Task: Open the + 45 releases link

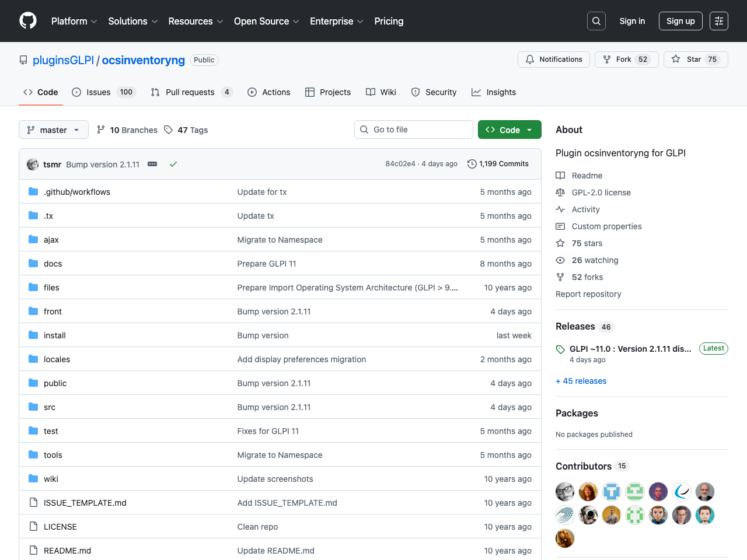Action: 581,381
